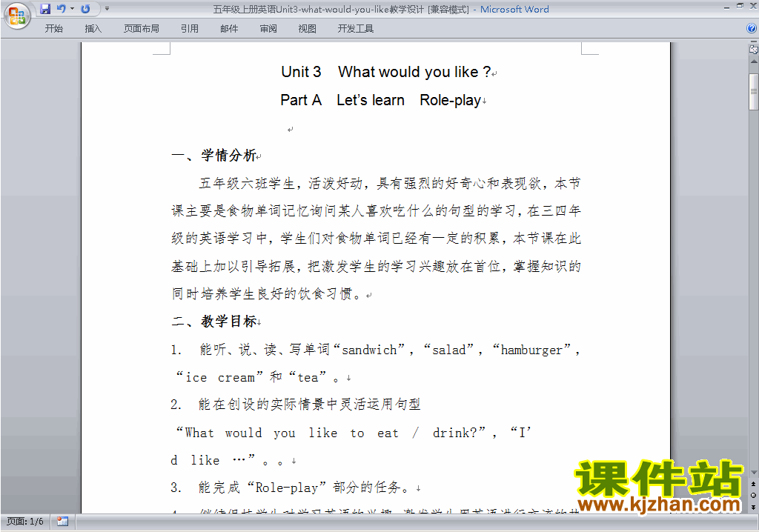This screenshot has height=532, width=759.
Task: Click the macro recording icon in the status bar
Action: (x=62, y=522)
